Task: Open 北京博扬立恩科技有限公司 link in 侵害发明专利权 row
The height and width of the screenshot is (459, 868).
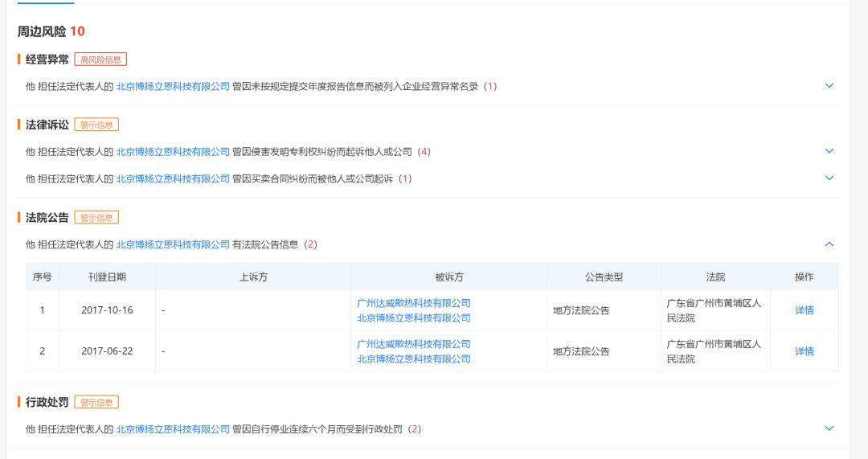Action: (173, 152)
